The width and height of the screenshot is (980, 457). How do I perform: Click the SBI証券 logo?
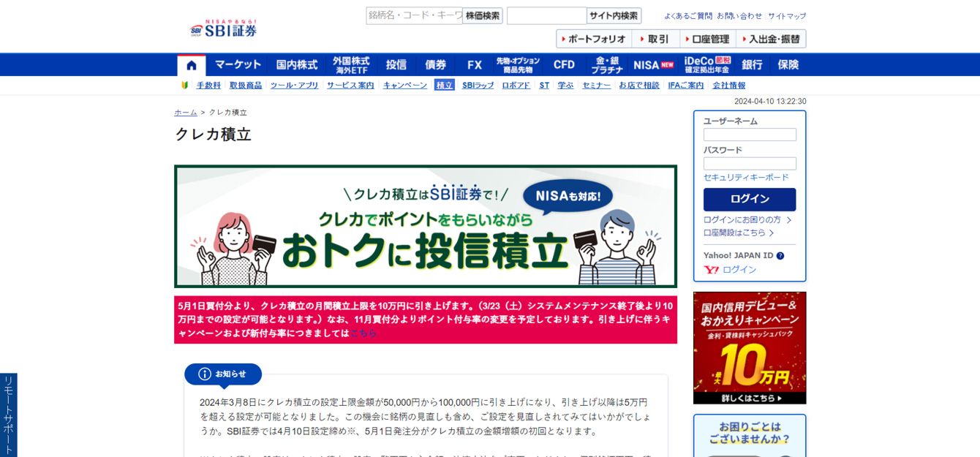pos(224,29)
